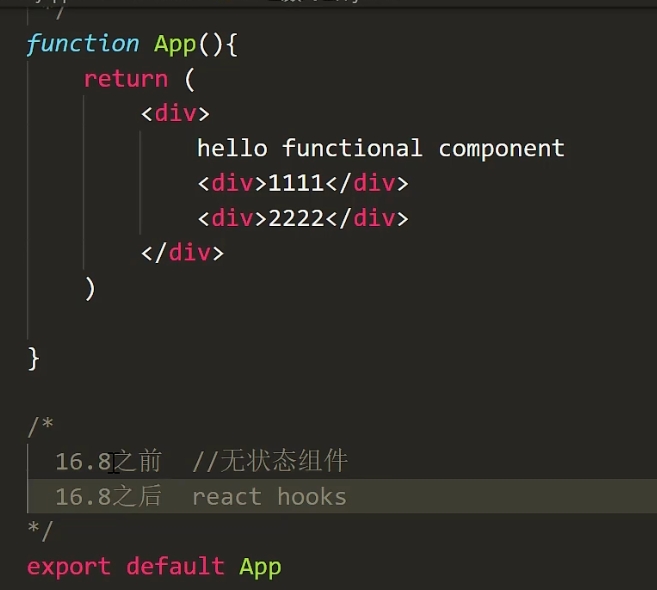Place cursor on the 1111 text
This screenshot has width=657, height=590.
pyautogui.click(x=296, y=183)
